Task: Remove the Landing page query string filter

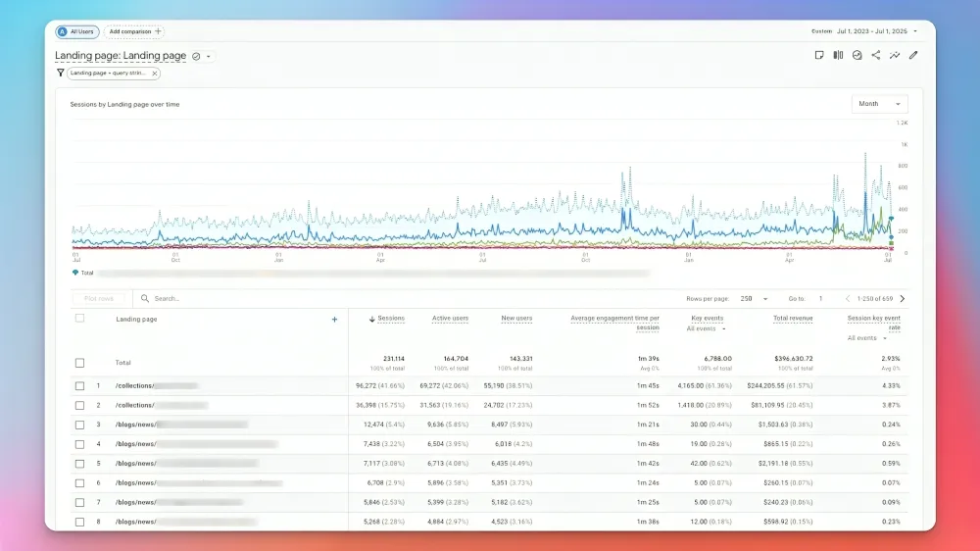Action: [154, 74]
